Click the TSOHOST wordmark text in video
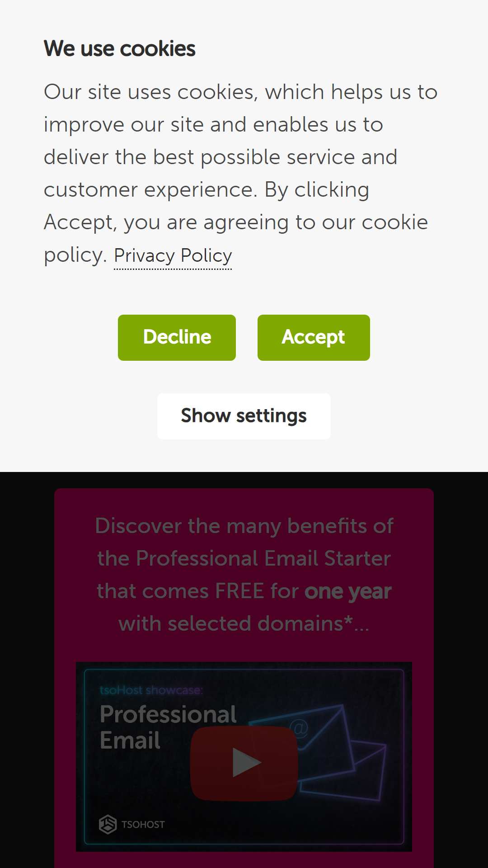Image resolution: width=488 pixels, height=868 pixels. tap(143, 825)
